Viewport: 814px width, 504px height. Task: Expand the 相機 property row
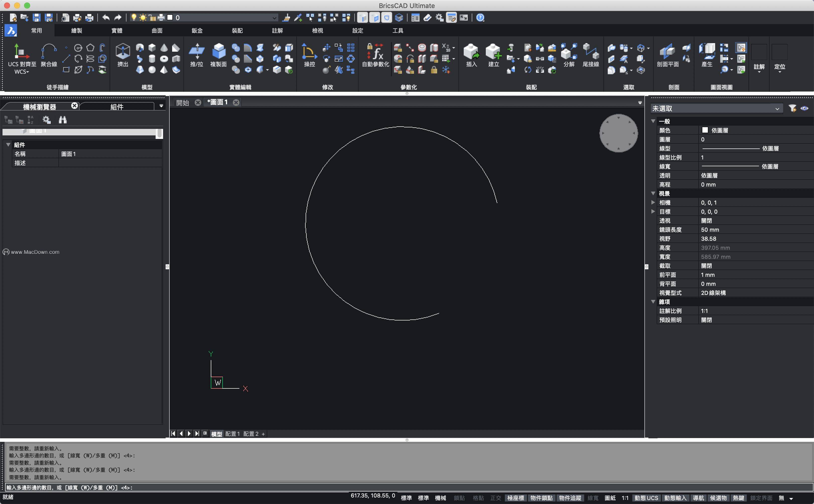[653, 202]
